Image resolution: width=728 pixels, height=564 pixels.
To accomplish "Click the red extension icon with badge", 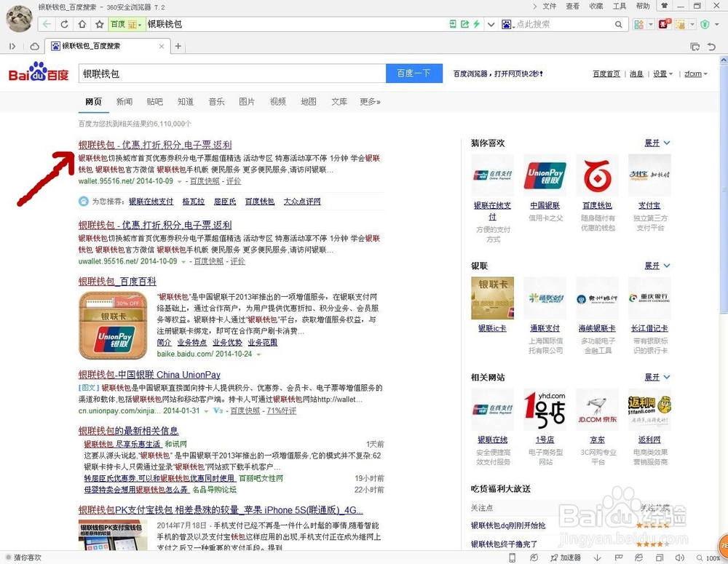I will pyautogui.click(x=664, y=24).
